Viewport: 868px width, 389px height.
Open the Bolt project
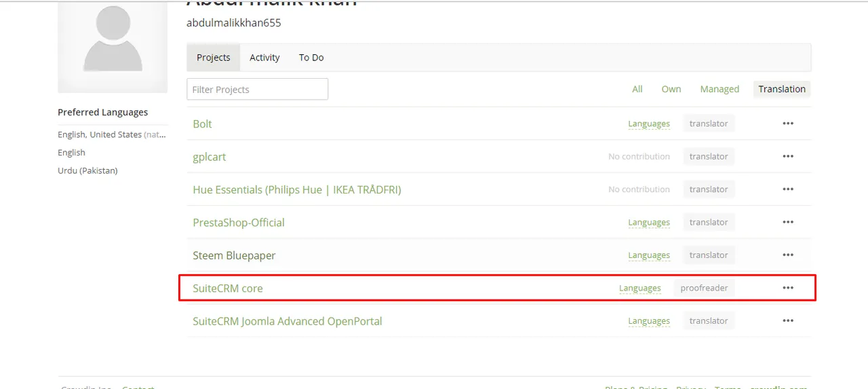tap(202, 124)
